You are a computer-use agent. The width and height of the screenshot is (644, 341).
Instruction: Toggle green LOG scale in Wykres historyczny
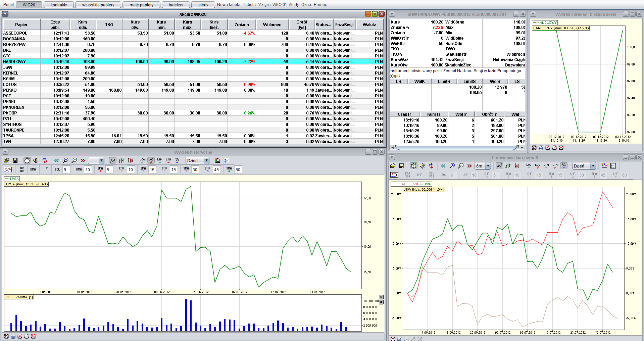click(x=142, y=161)
